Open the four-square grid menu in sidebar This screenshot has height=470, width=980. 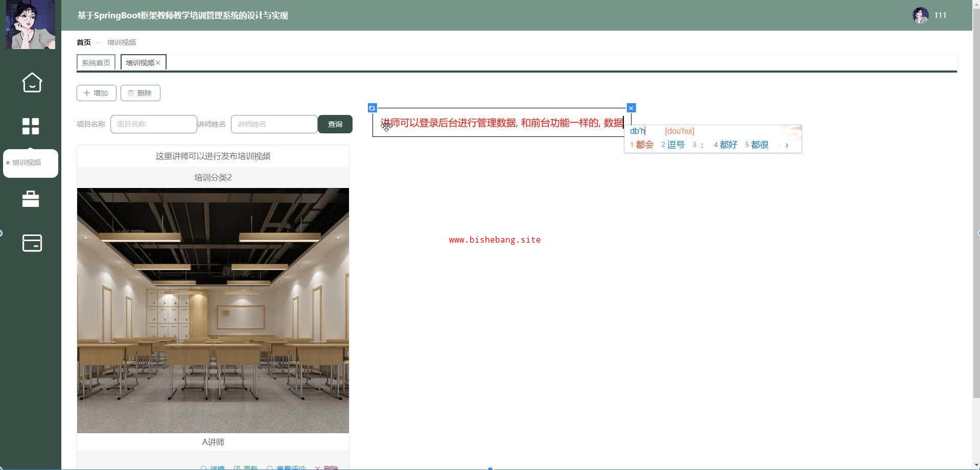click(31, 126)
